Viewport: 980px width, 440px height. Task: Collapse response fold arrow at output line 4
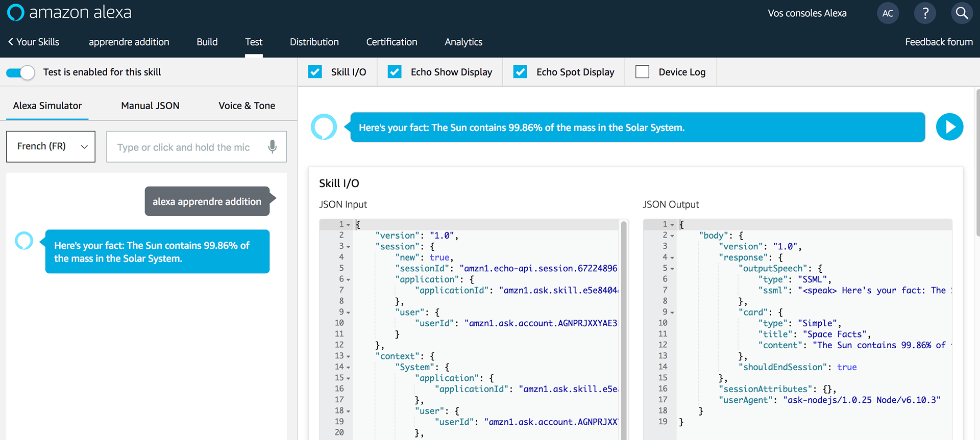tap(672, 258)
